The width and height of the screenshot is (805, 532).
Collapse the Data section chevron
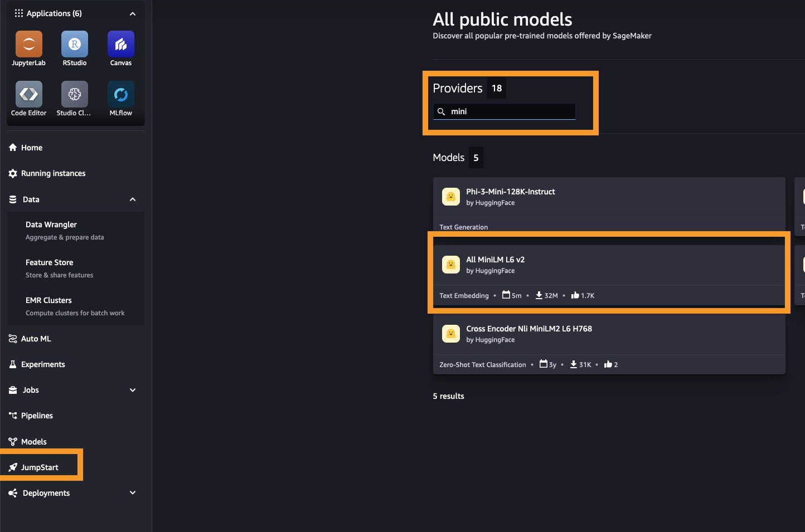[133, 199]
